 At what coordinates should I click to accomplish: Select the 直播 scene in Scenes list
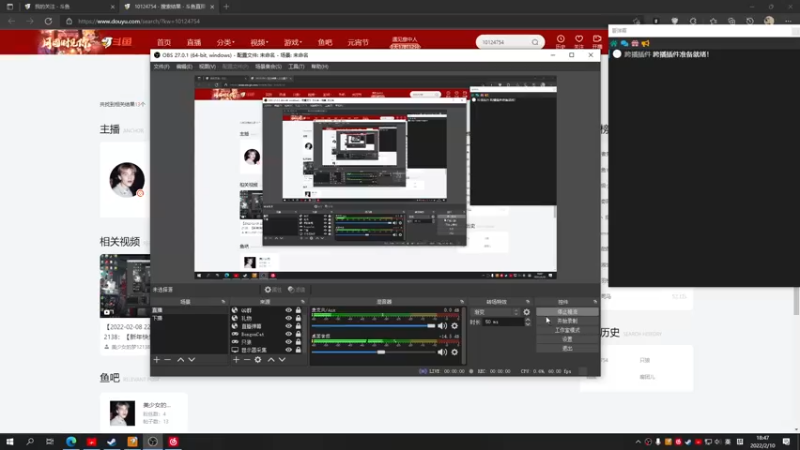tap(189, 310)
